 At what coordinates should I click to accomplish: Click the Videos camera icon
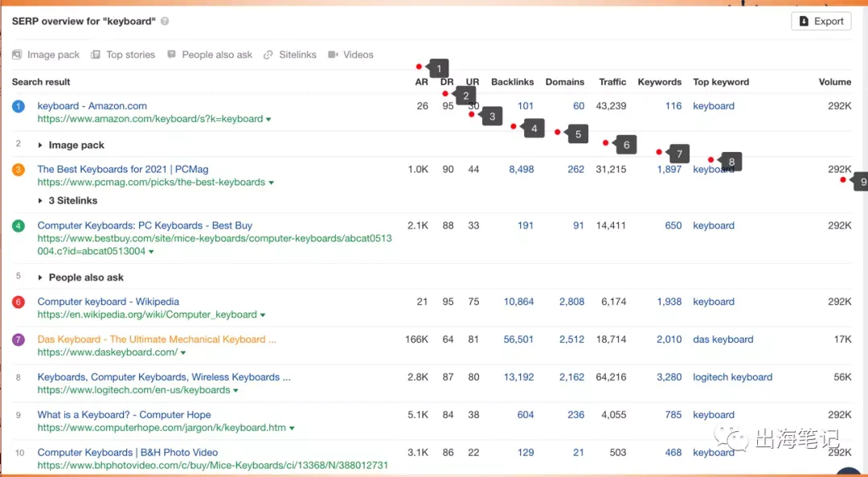(x=333, y=54)
